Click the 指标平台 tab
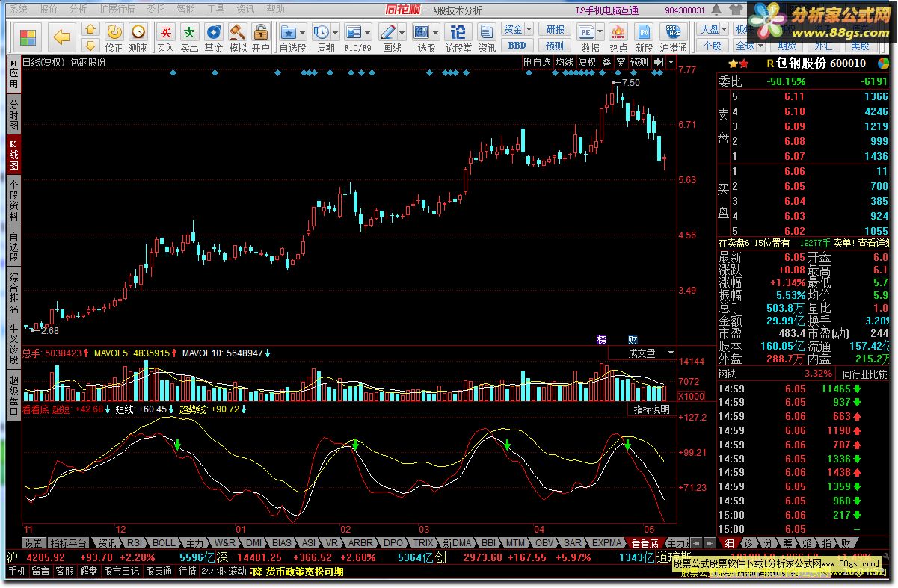 coord(69,543)
